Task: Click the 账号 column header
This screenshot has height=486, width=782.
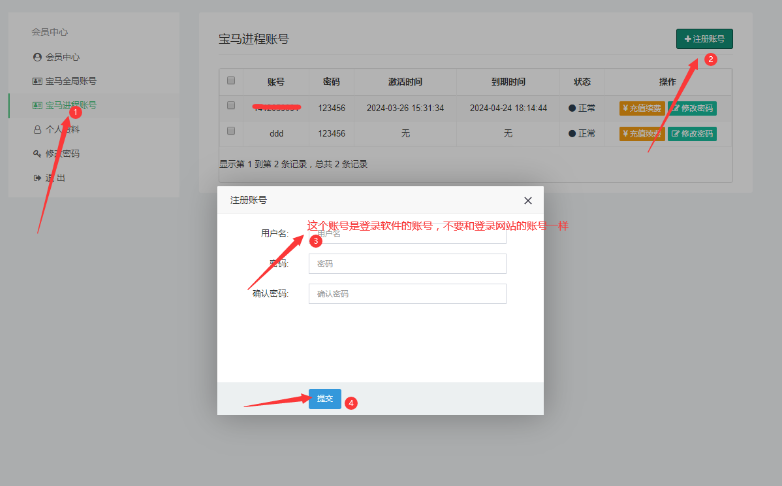Action: coord(276,82)
